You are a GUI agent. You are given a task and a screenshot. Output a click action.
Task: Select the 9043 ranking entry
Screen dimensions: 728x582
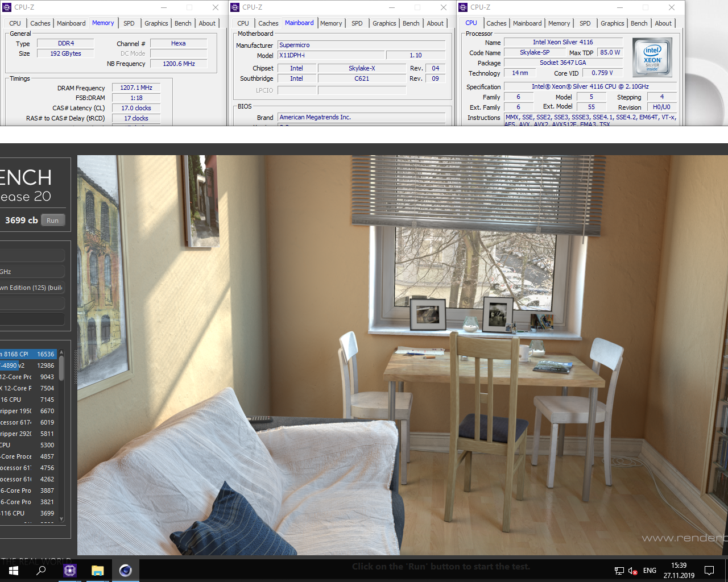pyautogui.click(x=28, y=377)
